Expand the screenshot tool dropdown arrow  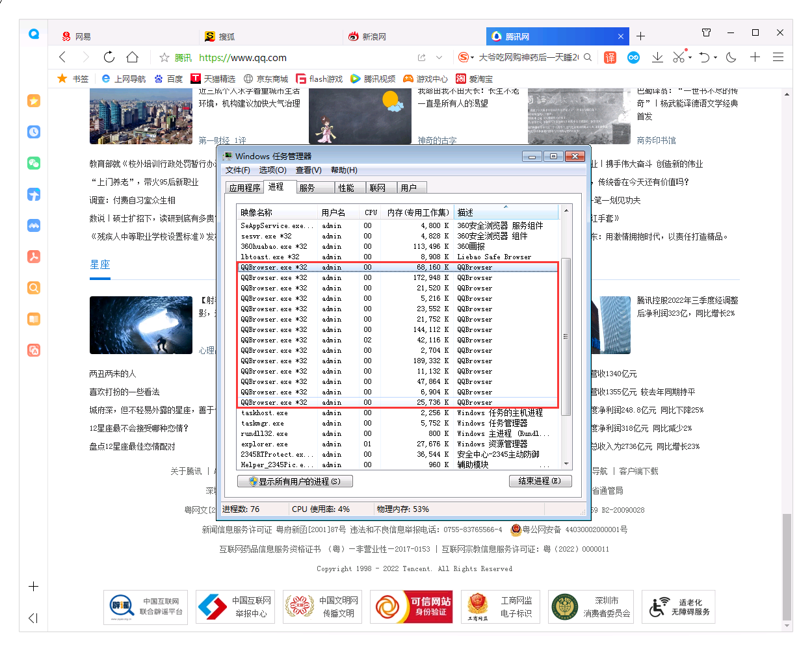pyautogui.click(x=690, y=57)
